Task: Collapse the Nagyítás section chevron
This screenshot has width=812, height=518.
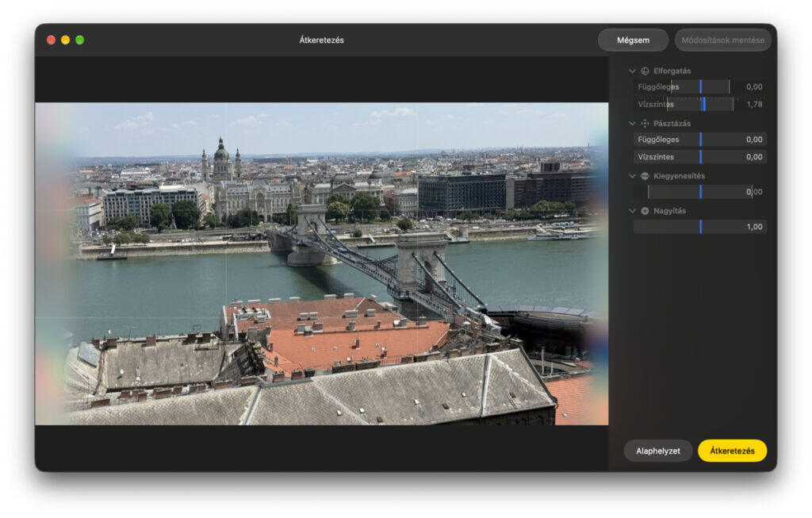Action: point(632,211)
